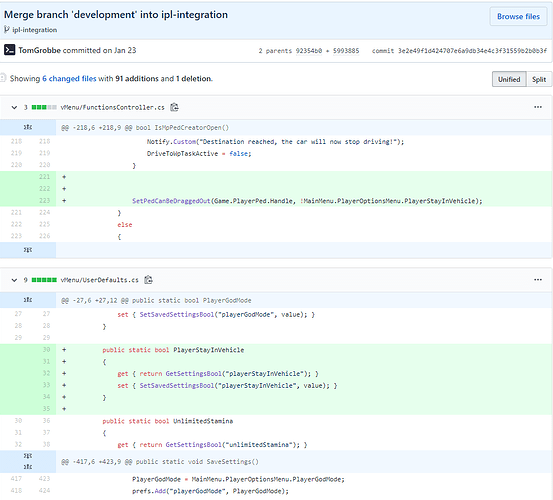The width and height of the screenshot is (553, 500).
Task: Open TomGrobbe's author profile link
Action: pyautogui.click(x=40, y=50)
